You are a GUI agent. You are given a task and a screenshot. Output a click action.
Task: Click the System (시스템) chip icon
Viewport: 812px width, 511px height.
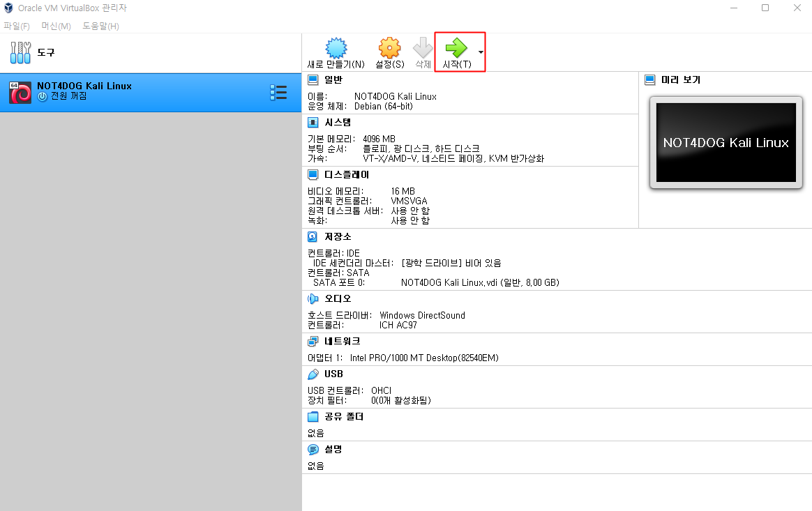[313, 122]
